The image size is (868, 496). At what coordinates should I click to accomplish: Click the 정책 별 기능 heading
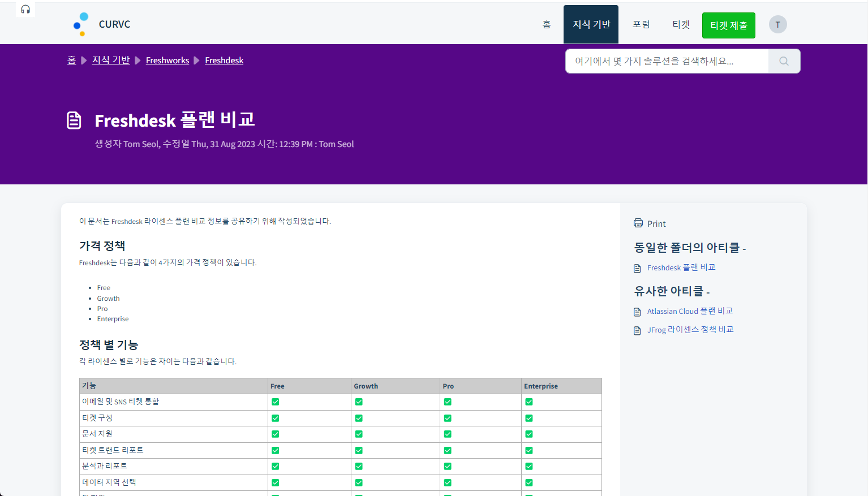[109, 345]
